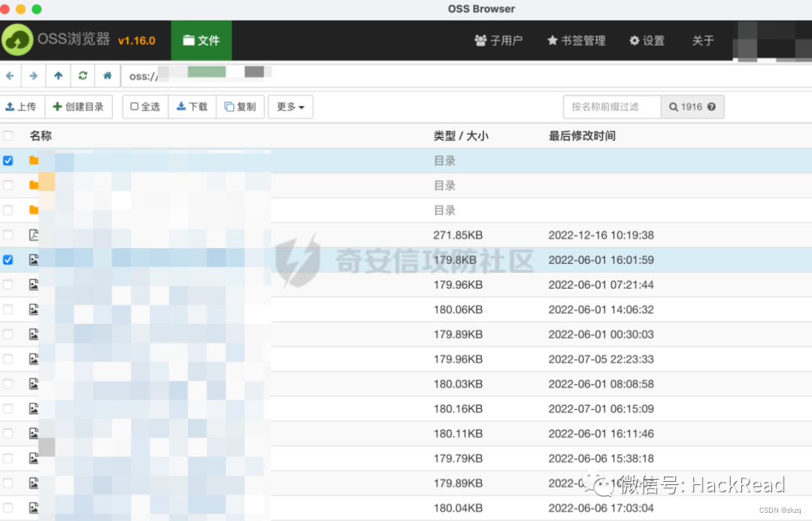Click folder icon of selected first directory
This screenshot has width=812, height=521.
point(34,161)
